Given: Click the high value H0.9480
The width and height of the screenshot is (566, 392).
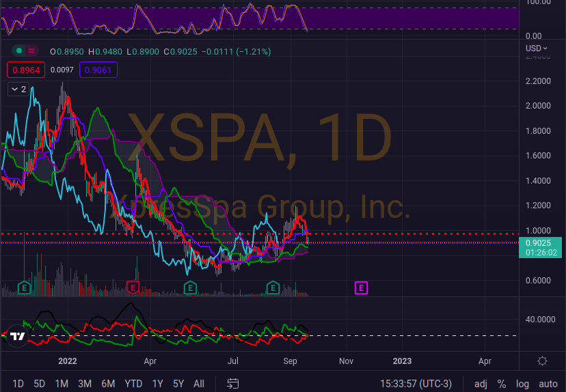Looking at the screenshot, I should point(105,52).
